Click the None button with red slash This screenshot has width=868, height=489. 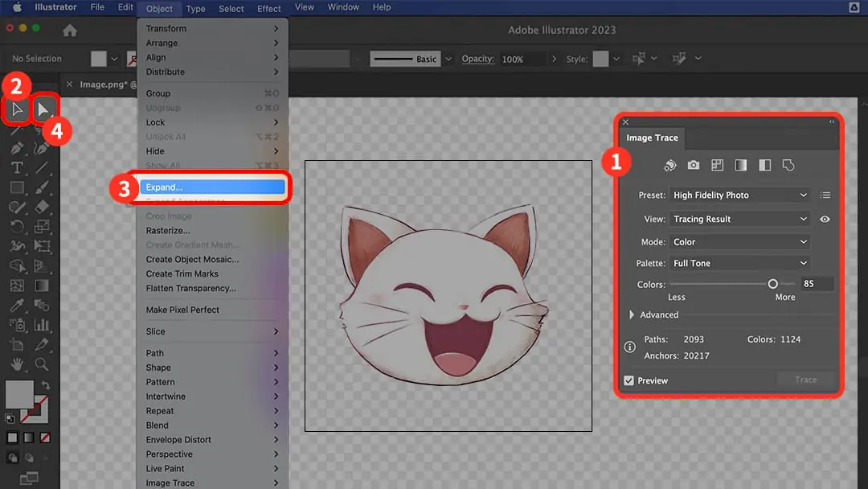45,438
